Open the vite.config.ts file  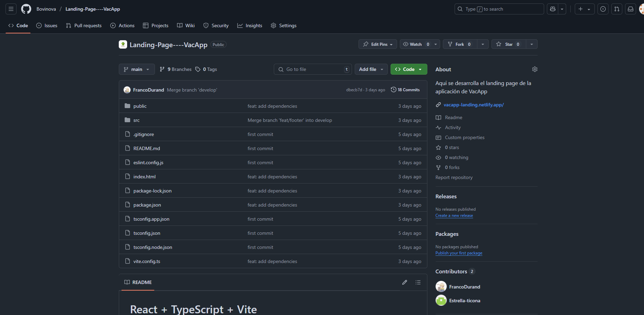(x=147, y=261)
